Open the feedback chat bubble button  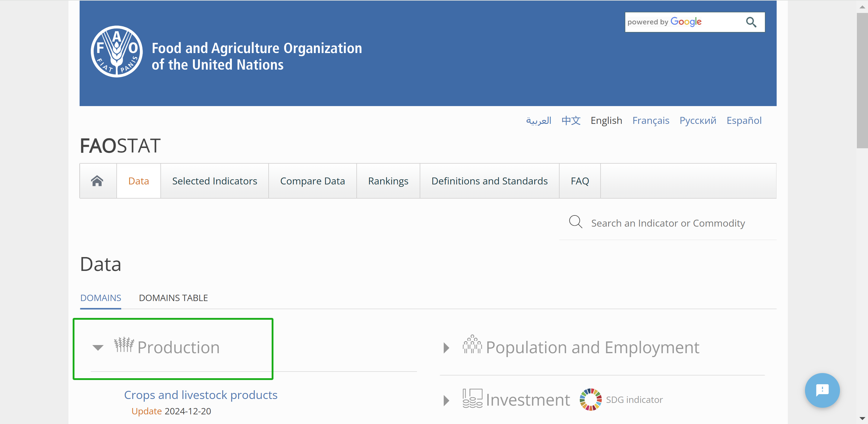coord(822,390)
